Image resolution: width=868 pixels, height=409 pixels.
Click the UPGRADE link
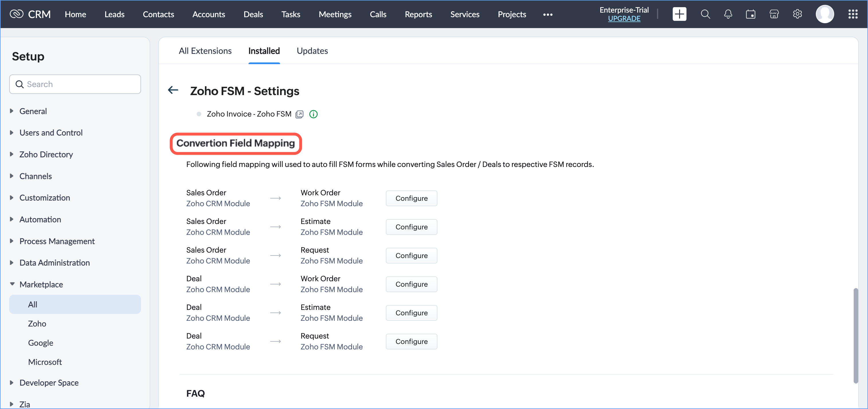click(x=624, y=19)
